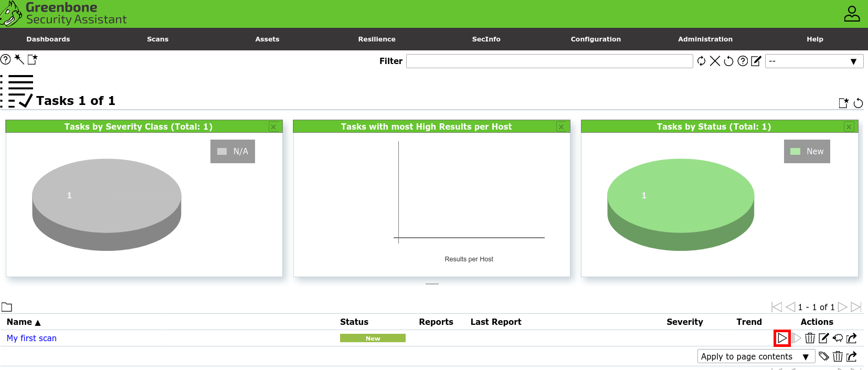Add tag to page contents
The width and height of the screenshot is (868, 370).
pyautogui.click(x=824, y=356)
